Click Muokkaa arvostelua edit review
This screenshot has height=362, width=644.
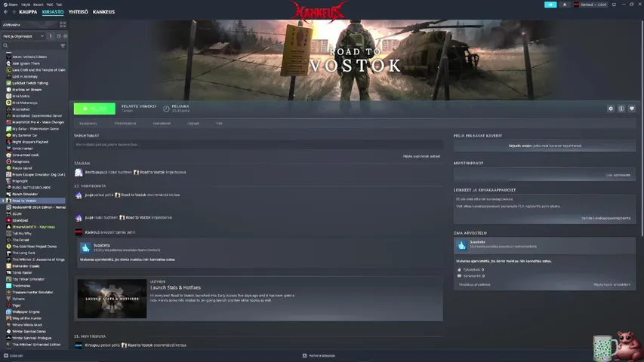(474, 284)
